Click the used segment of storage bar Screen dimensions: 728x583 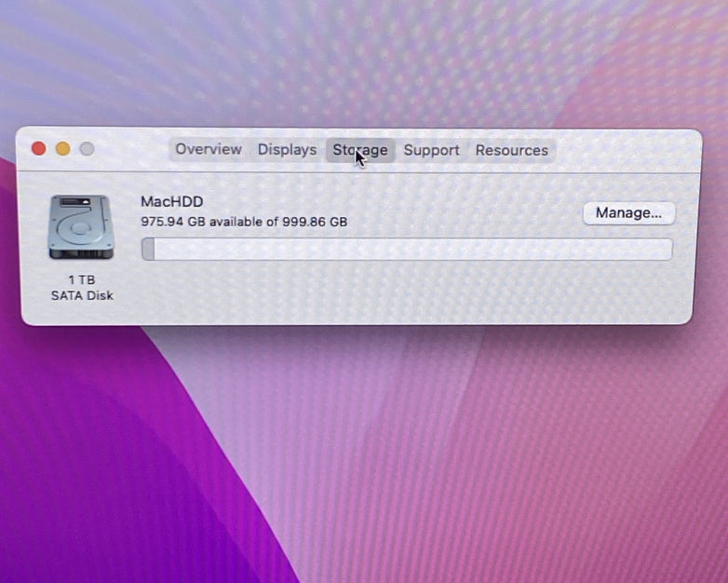[148, 250]
